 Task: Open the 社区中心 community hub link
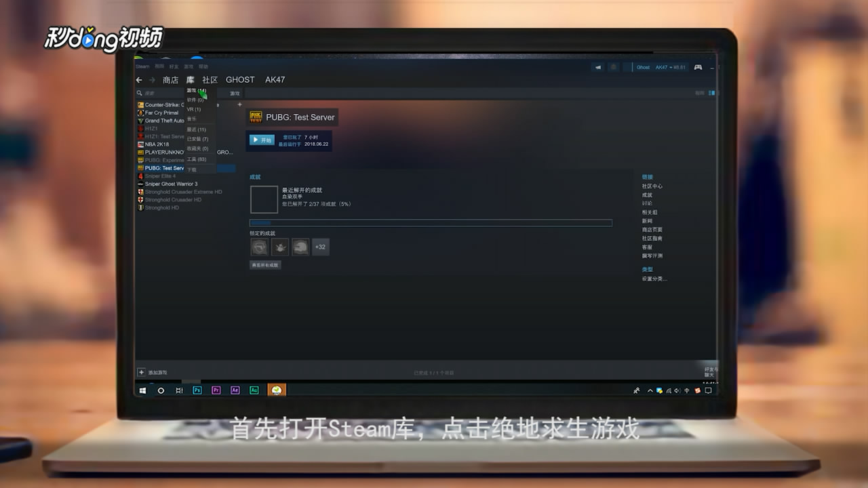(x=652, y=186)
